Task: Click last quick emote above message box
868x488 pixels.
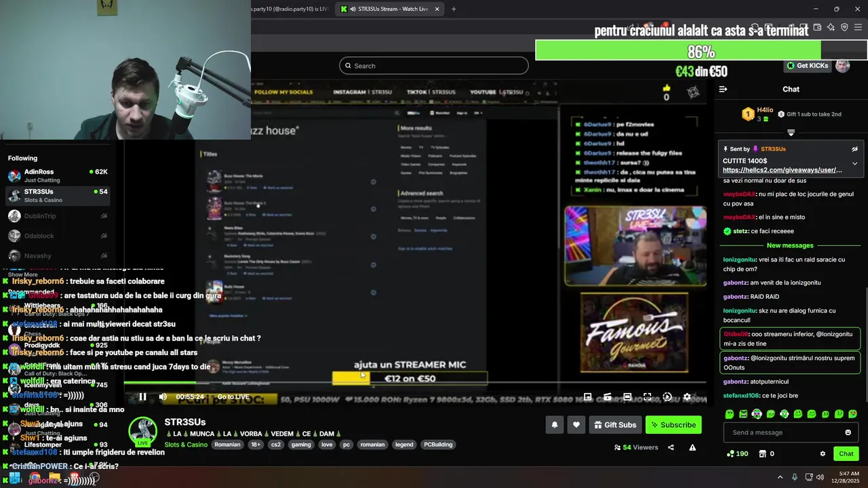Action: 852,413
